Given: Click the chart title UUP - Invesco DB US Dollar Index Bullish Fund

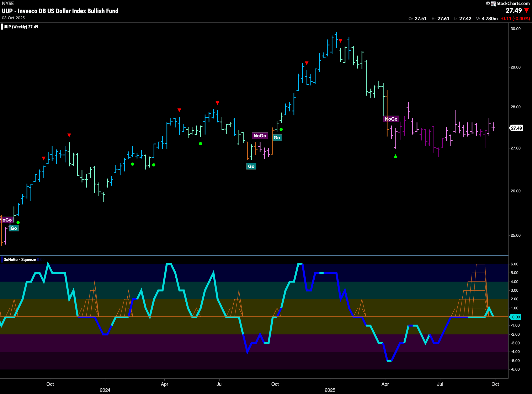Looking at the screenshot, I should click(x=60, y=11).
